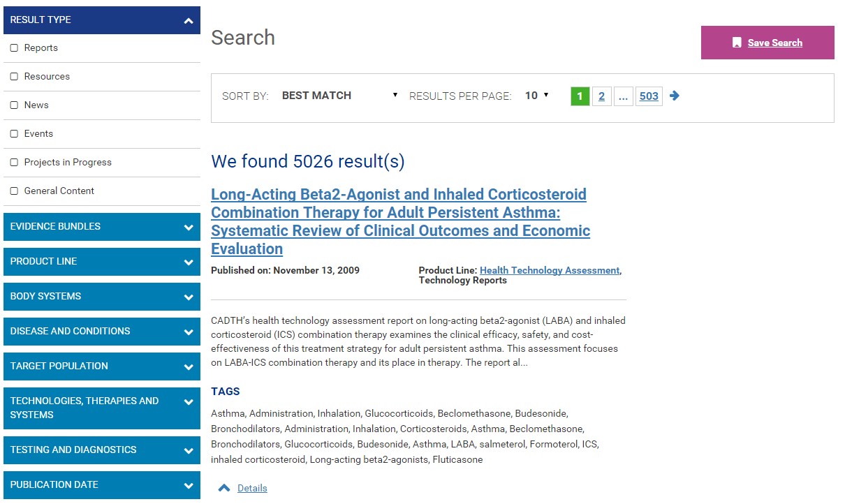Check the Projects in Progress box

click(14, 163)
